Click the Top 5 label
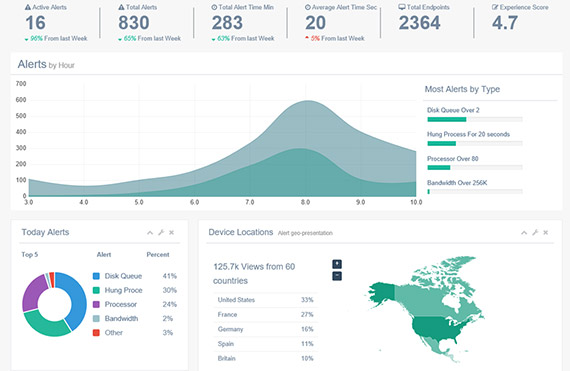This screenshot has height=371, width=570. click(29, 255)
